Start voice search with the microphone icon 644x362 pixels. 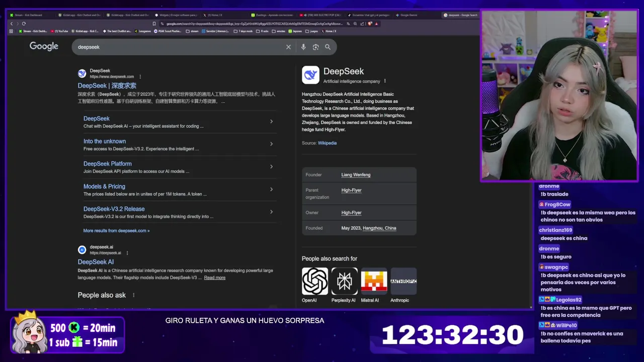(303, 47)
